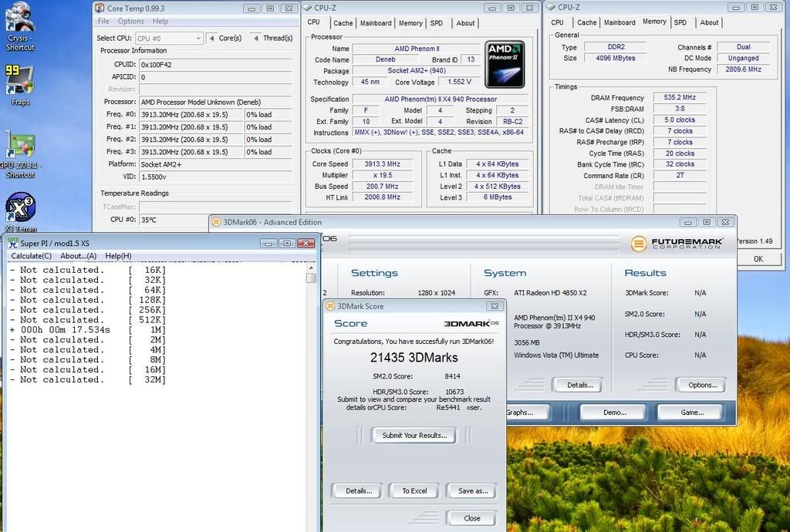Open the Help(H) menu in Super PI
The height and width of the screenshot is (532, 790).
[x=118, y=256]
